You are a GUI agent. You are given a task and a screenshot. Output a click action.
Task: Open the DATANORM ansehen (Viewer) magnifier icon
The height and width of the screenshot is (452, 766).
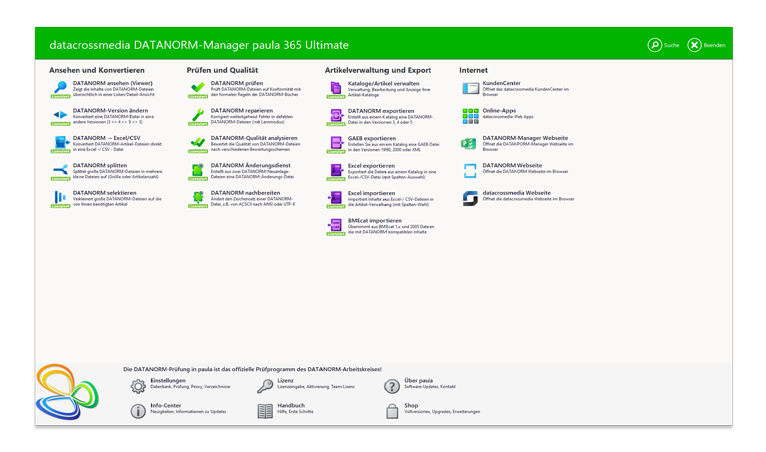[x=61, y=88]
